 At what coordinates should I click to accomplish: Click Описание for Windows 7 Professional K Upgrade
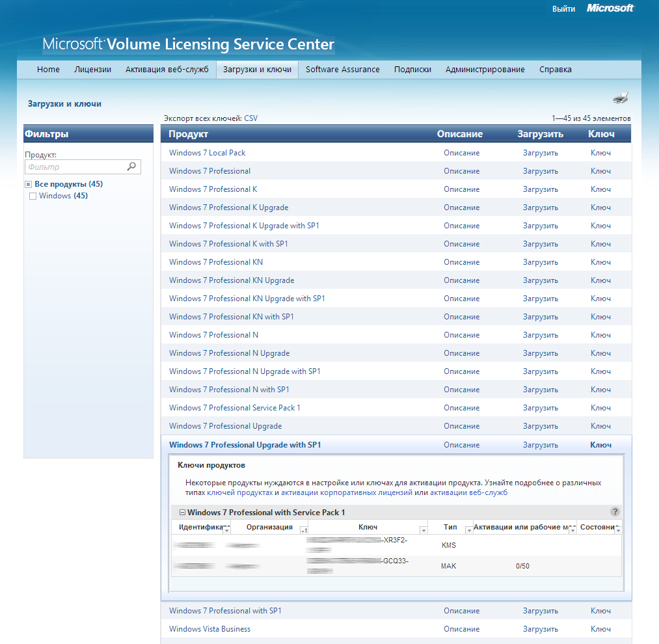click(461, 208)
